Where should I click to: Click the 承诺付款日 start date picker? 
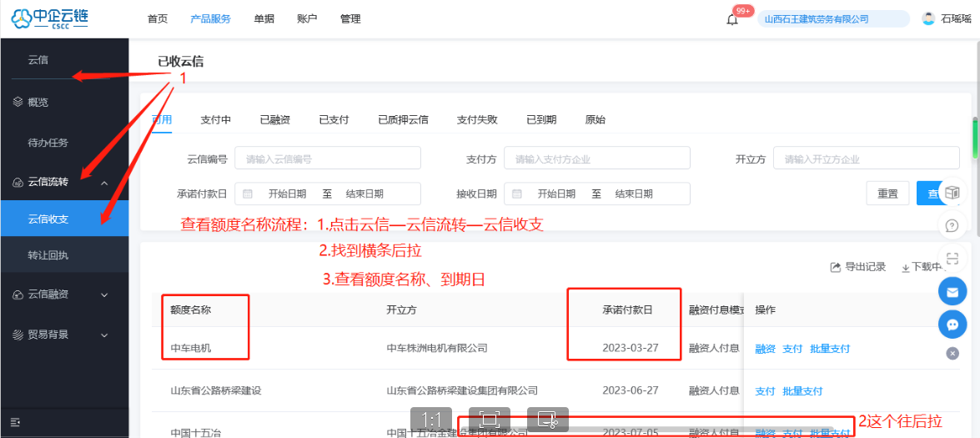287,194
